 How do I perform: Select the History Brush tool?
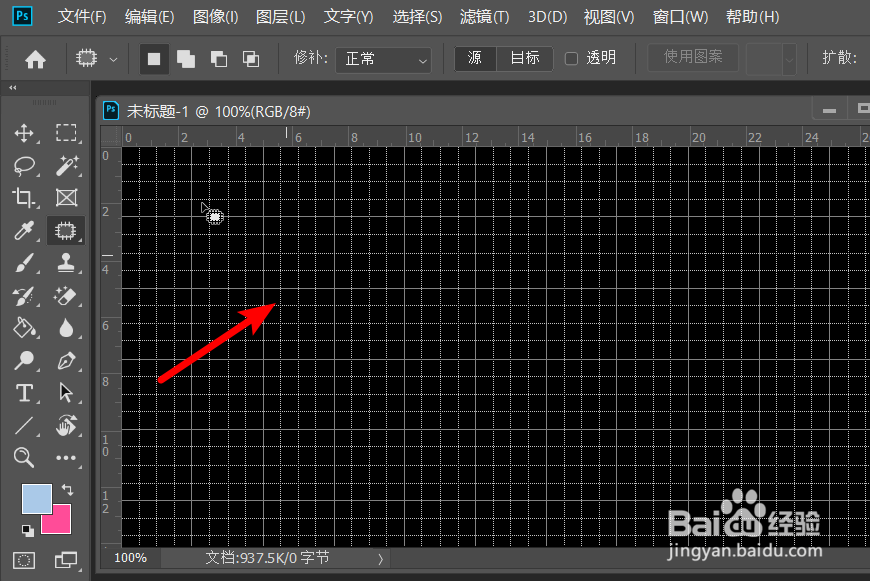click(x=24, y=296)
